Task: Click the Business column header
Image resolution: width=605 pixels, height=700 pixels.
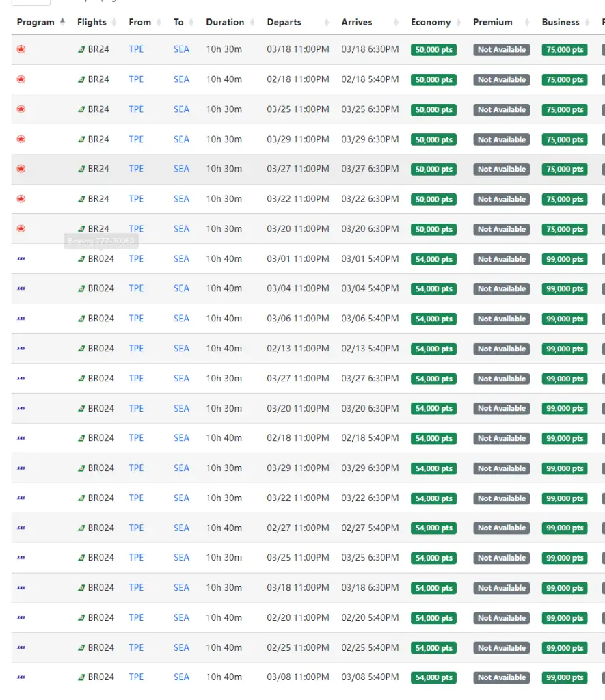Action: tap(560, 23)
